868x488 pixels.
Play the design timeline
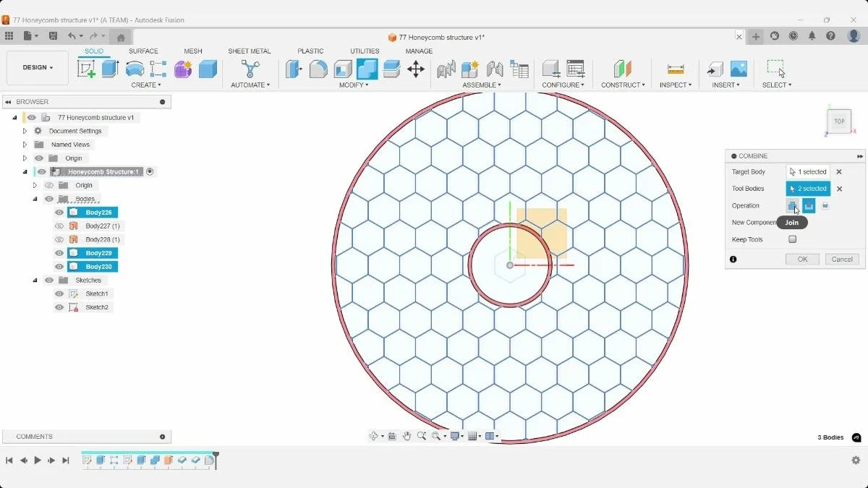tap(38, 461)
